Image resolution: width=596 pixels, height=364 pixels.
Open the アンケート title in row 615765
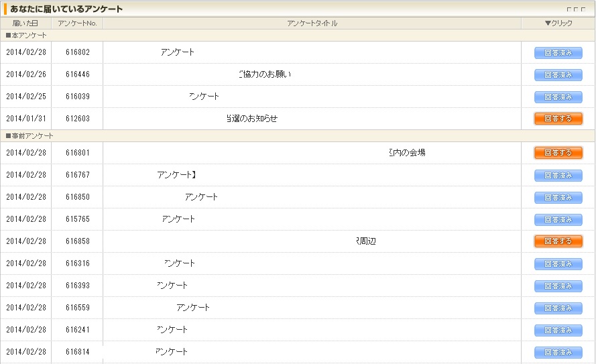coord(178,219)
